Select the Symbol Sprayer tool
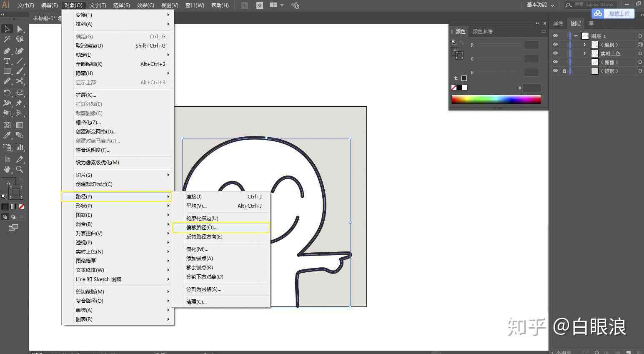 tap(7, 147)
